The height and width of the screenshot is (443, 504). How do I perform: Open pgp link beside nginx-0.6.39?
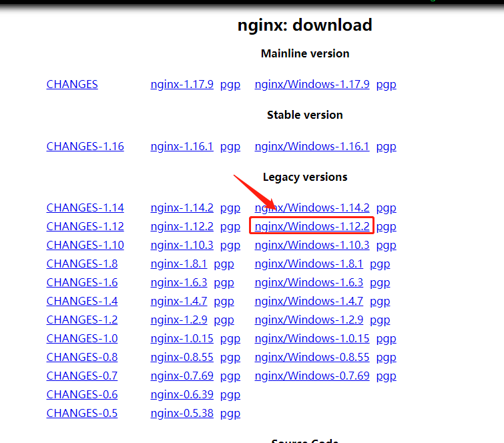click(x=230, y=394)
